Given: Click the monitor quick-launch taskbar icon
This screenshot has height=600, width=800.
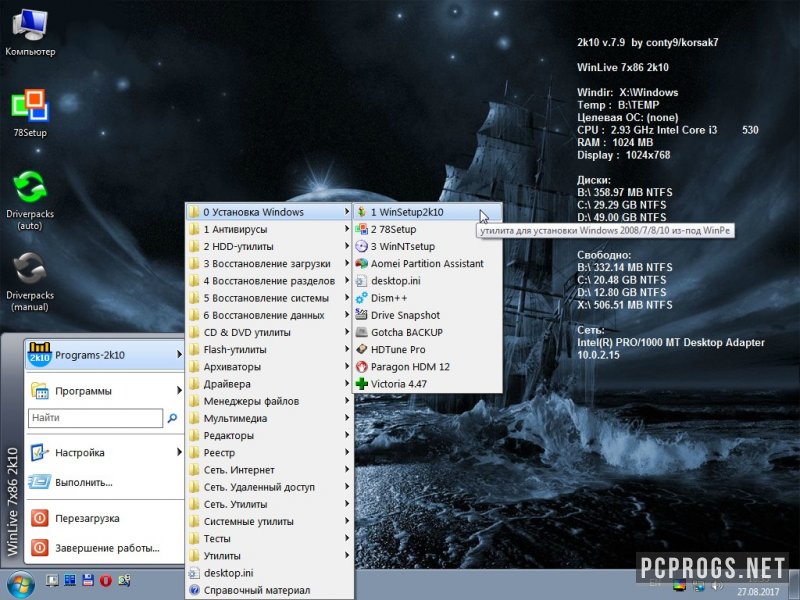Looking at the screenshot, I should point(52,580).
